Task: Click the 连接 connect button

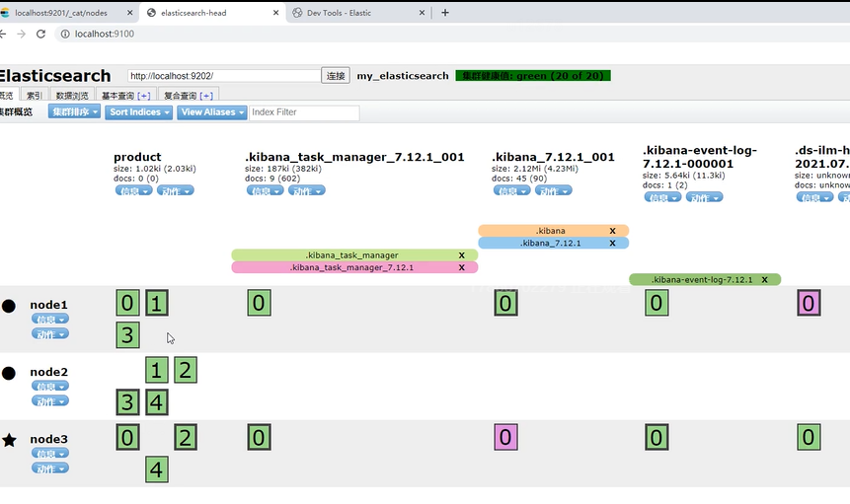Action: click(x=336, y=76)
